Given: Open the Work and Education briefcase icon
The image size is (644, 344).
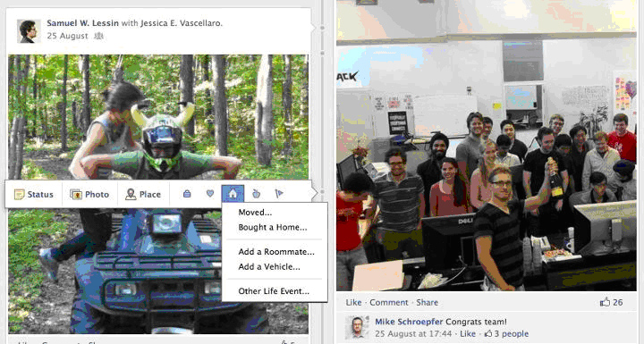Looking at the screenshot, I should (187, 193).
